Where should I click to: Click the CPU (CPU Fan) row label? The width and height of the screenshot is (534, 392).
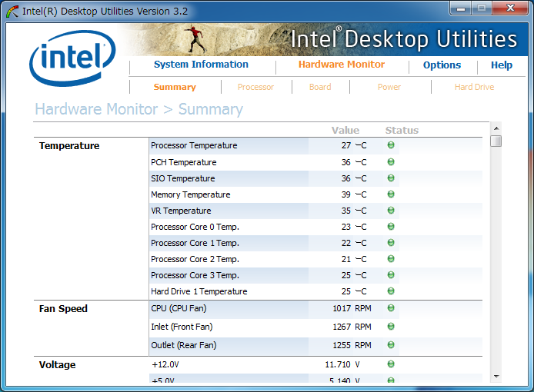point(179,309)
